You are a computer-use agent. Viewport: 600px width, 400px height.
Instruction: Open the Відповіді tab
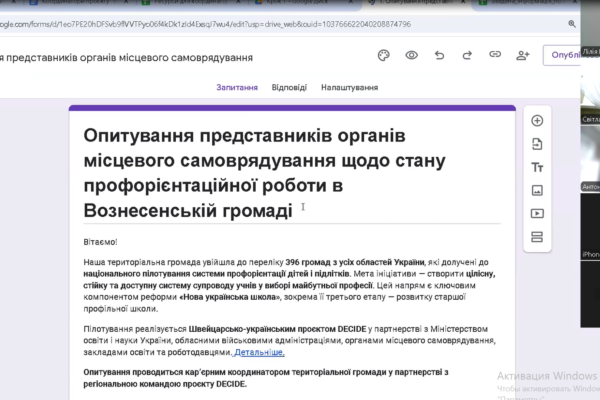pos(289,87)
